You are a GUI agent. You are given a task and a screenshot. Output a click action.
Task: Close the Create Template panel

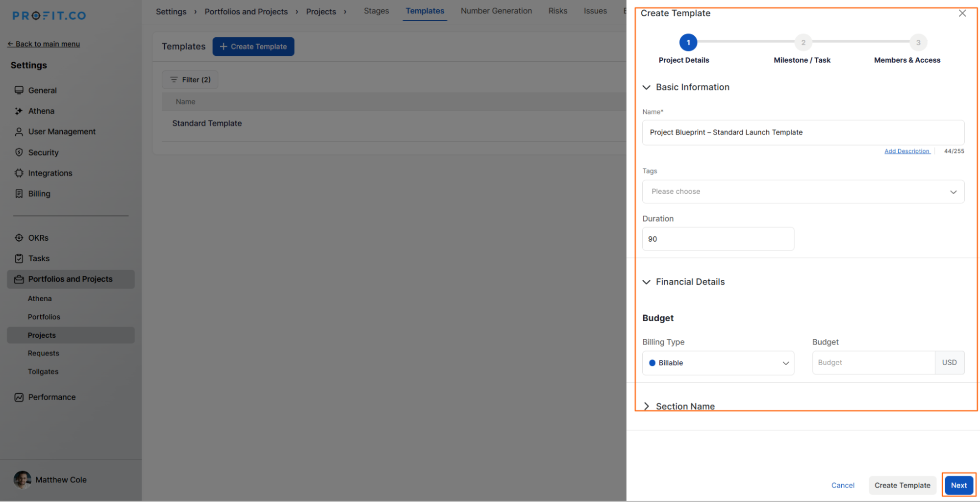962,13
